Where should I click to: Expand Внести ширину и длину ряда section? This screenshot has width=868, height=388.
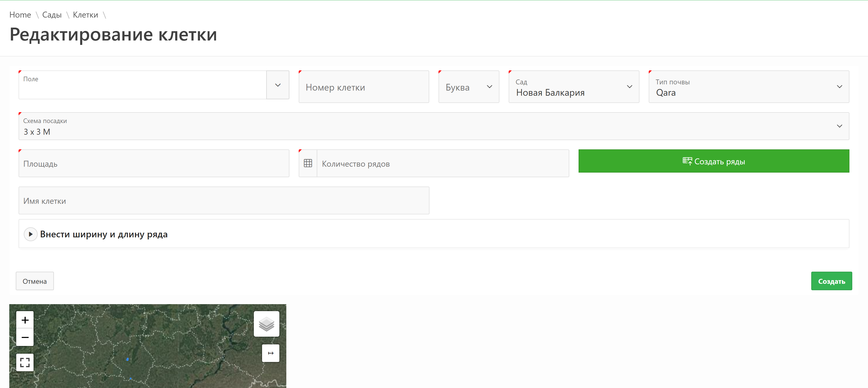point(31,234)
